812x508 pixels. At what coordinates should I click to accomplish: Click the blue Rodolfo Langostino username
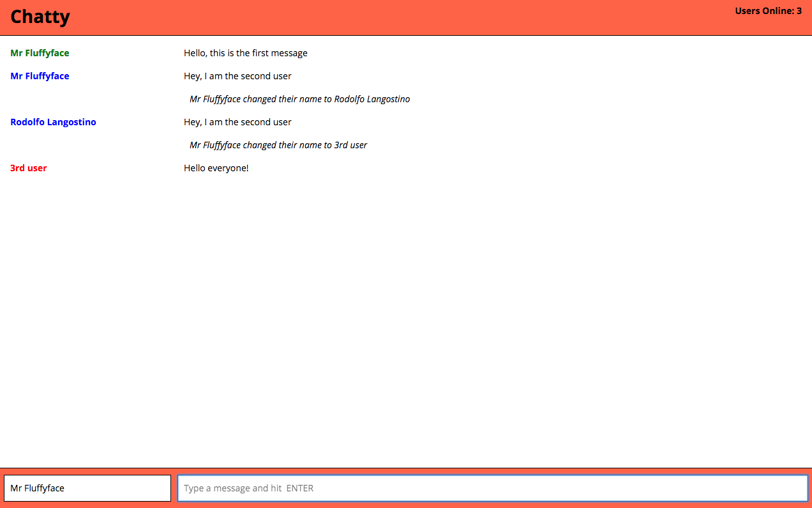tap(53, 122)
